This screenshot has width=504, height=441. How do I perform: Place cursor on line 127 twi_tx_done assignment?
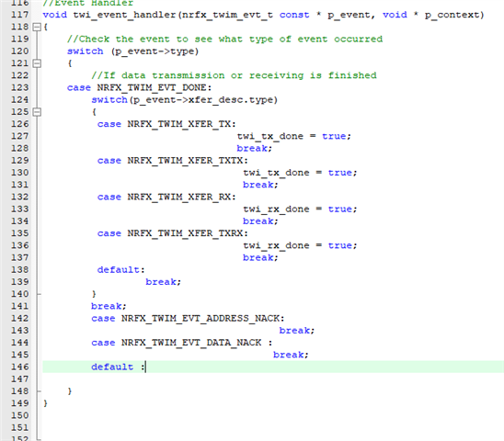coord(293,136)
